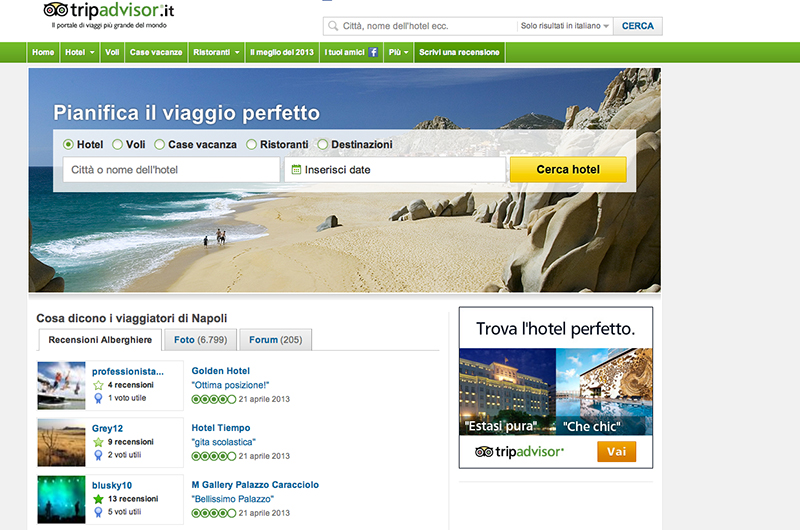Click the star badge under professionista
The height and width of the screenshot is (530, 800).
click(x=98, y=385)
